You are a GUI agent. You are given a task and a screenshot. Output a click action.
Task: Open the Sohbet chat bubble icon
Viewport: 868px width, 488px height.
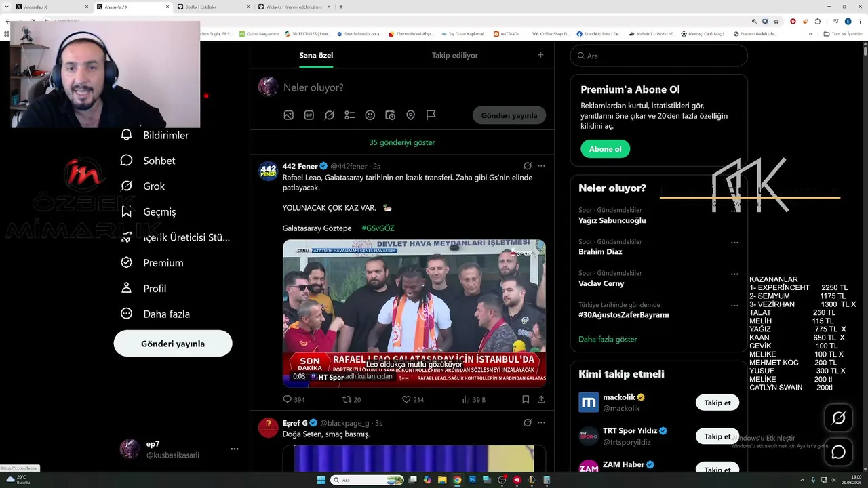pyautogui.click(x=126, y=161)
